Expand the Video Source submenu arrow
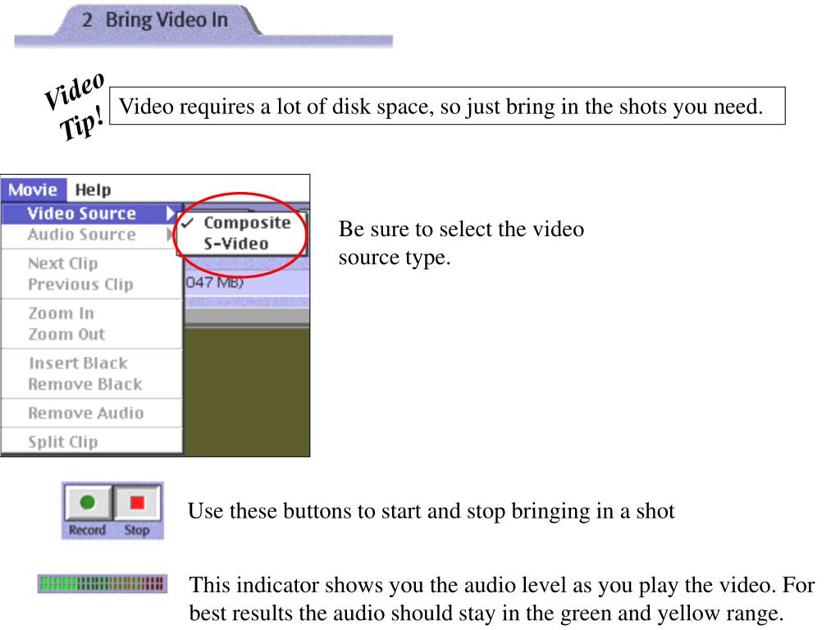Viewport: 840px width, 630px height. pyautogui.click(x=170, y=213)
